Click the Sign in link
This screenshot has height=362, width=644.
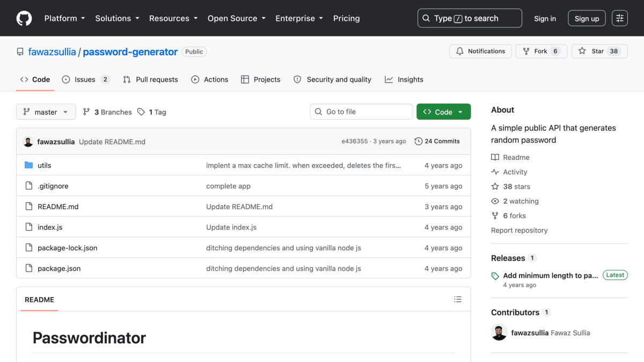click(545, 18)
